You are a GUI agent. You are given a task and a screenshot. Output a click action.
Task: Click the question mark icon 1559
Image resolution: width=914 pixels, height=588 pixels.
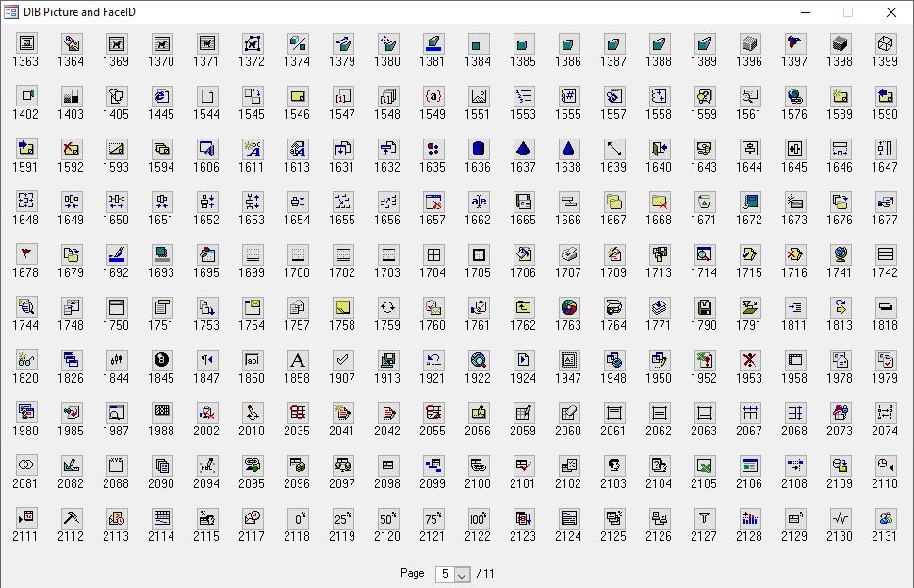(704, 96)
